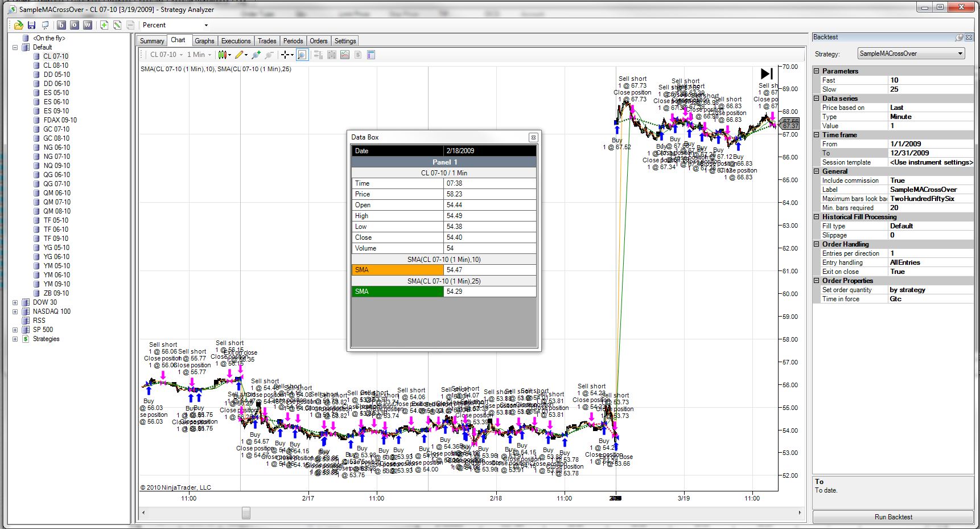Collapse the General property group

click(817, 171)
